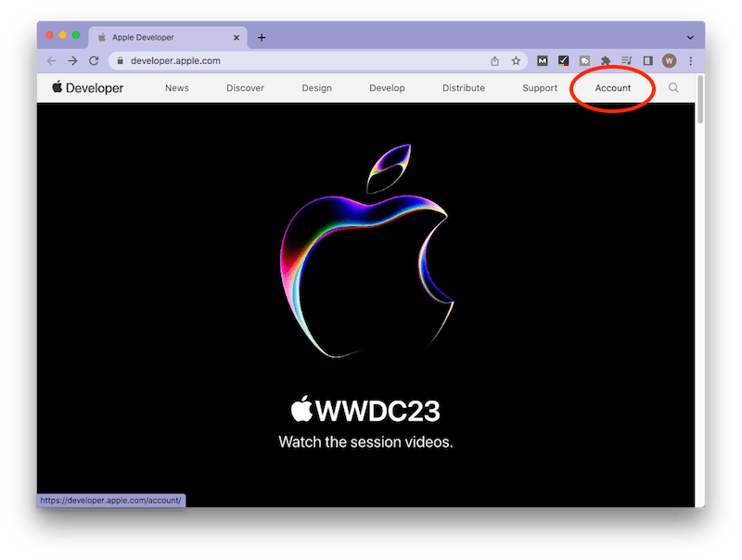
Task: Click the page vertical scrollbar thumb
Action: coord(700,98)
